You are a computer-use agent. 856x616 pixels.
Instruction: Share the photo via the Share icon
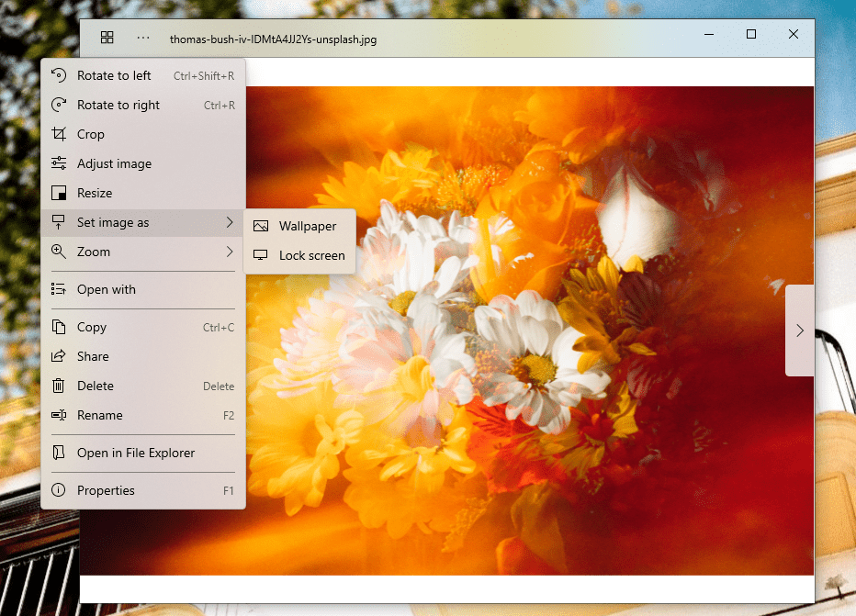coord(57,356)
